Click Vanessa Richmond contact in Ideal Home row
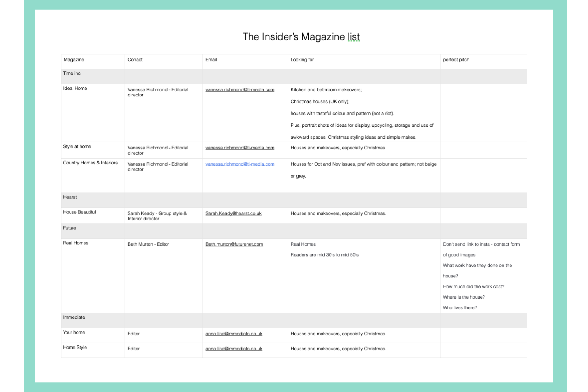 pyautogui.click(x=158, y=92)
